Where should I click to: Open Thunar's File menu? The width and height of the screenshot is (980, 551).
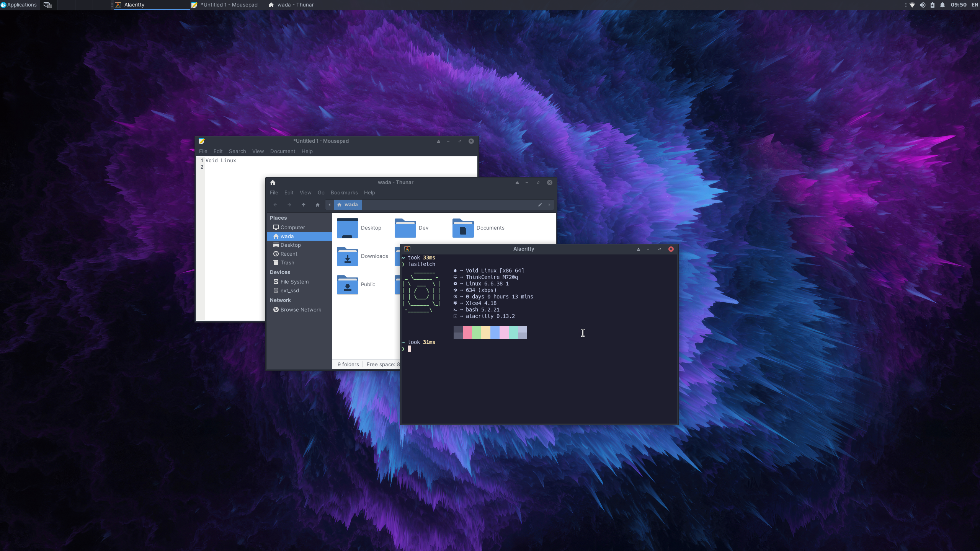pos(274,192)
